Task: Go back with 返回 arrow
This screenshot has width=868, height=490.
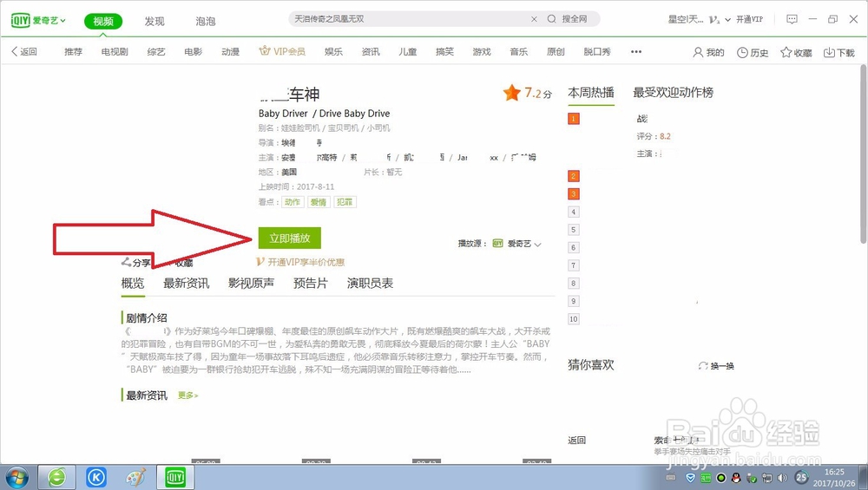Action: click(x=23, y=51)
